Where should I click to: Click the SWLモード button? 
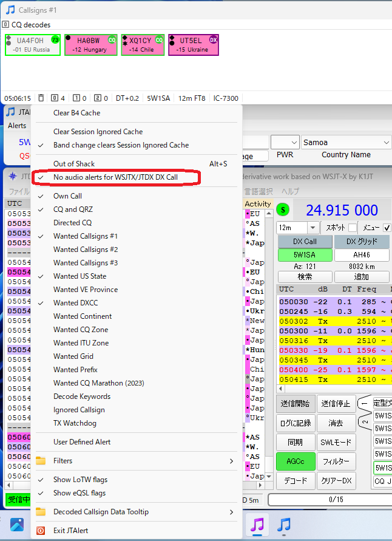[336, 442]
